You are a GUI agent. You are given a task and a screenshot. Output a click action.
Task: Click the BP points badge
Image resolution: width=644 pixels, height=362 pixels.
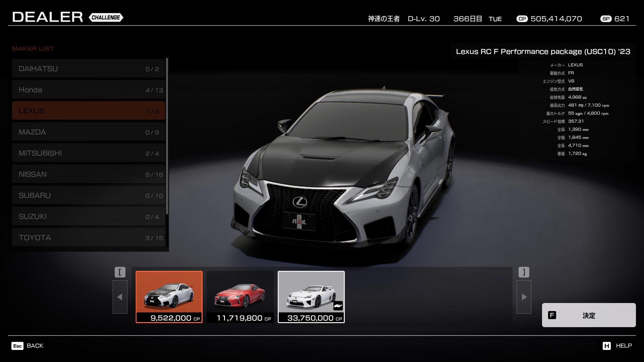click(x=606, y=19)
